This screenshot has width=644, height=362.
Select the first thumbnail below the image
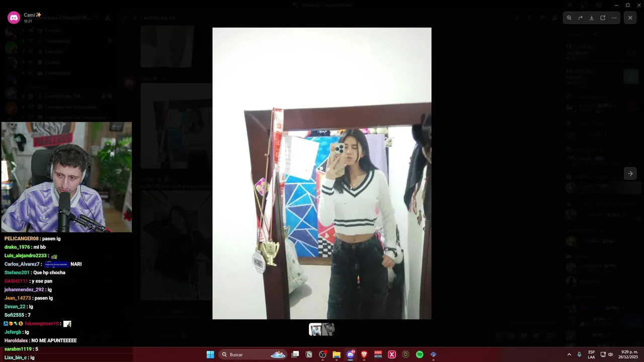(x=315, y=329)
